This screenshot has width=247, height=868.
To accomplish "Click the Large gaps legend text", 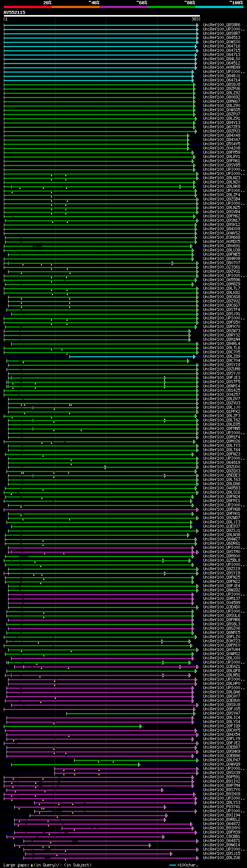I will point(48,865).
